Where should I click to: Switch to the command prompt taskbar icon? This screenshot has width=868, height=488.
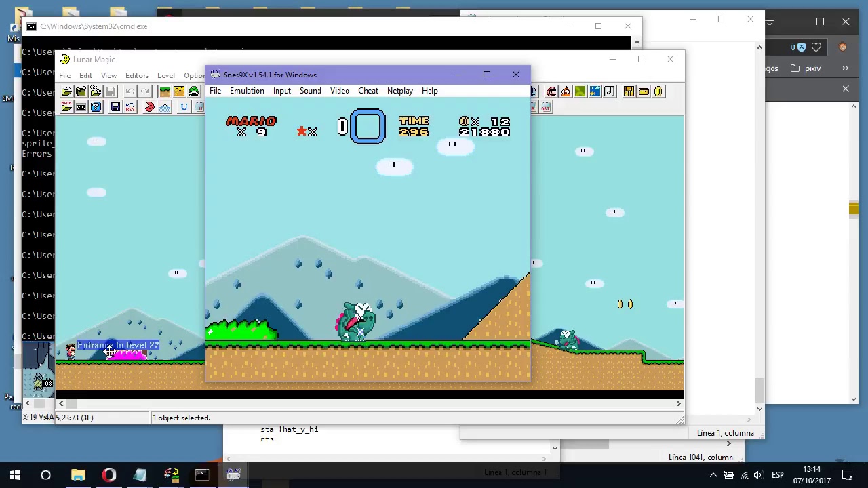coord(202,475)
